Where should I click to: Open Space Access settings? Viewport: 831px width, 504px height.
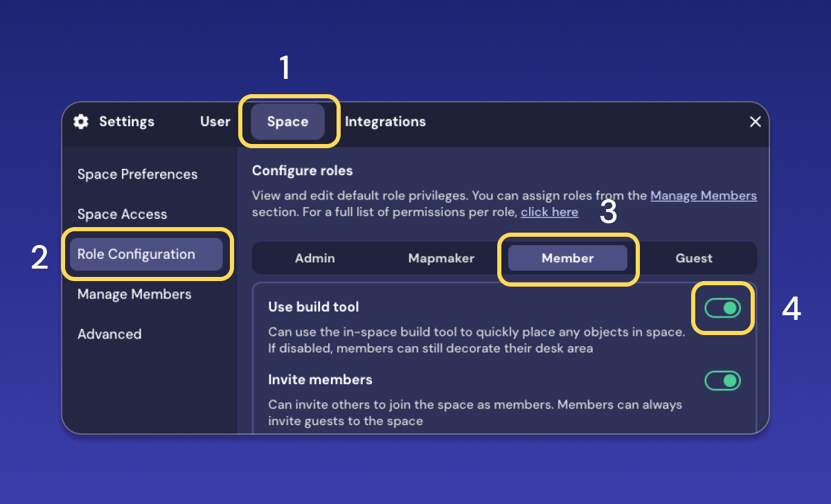tap(122, 215)
